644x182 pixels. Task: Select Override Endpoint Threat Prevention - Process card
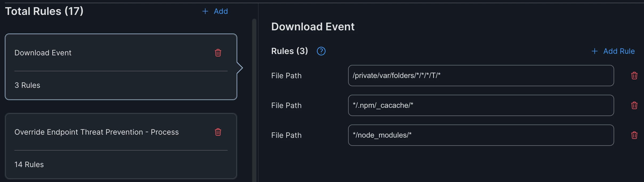[121, 146]
